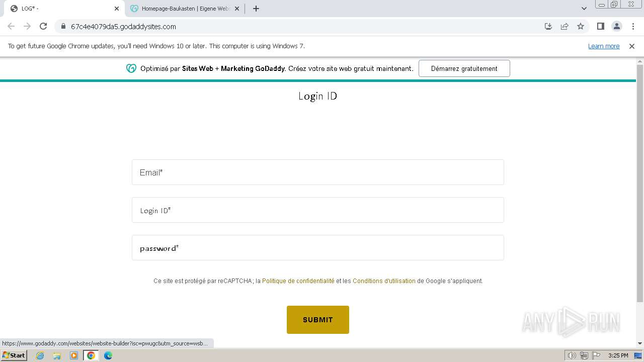Viewport: 644px width, 362px height.
Task: Click the lock icon in address bar
Action: 63,26
